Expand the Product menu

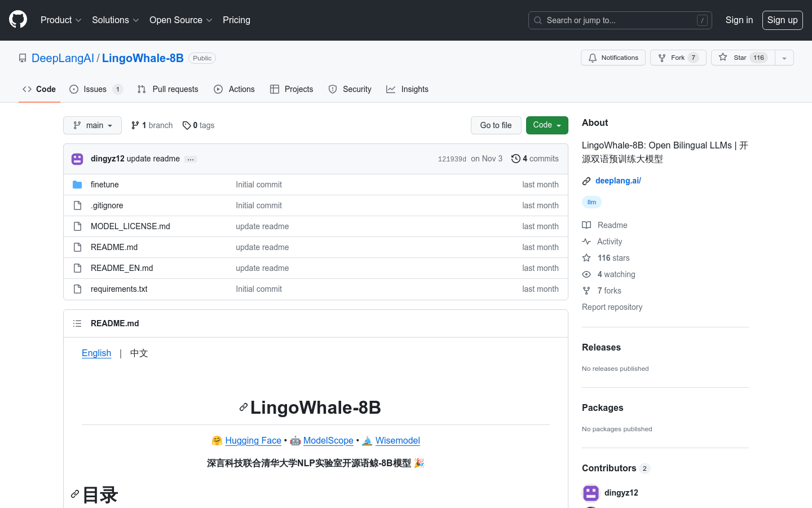pyautogui.click(x=61, y=20)
